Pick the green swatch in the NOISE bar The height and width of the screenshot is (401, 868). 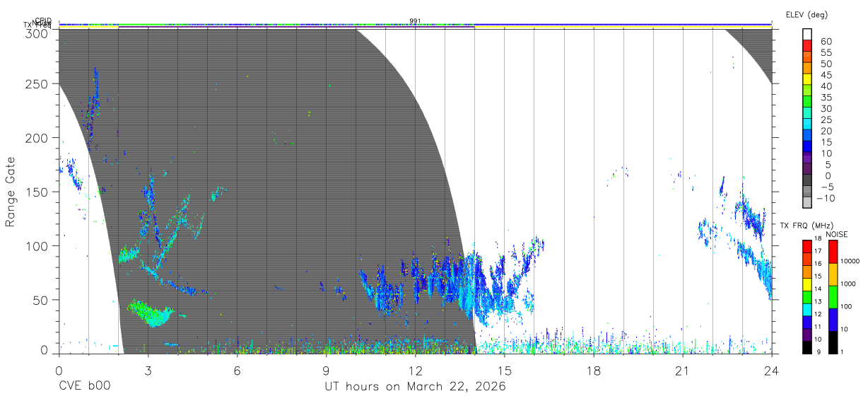tap(833, 297)
